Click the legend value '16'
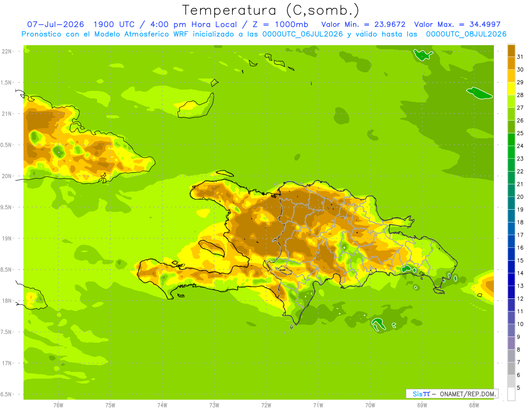The width and height of the screenshot is (532, 411). (520, 247)
